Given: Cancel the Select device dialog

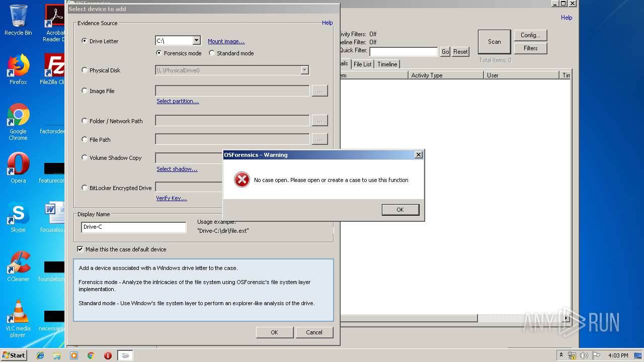Looking at the screenshot, I should click(x=314, y=332).
